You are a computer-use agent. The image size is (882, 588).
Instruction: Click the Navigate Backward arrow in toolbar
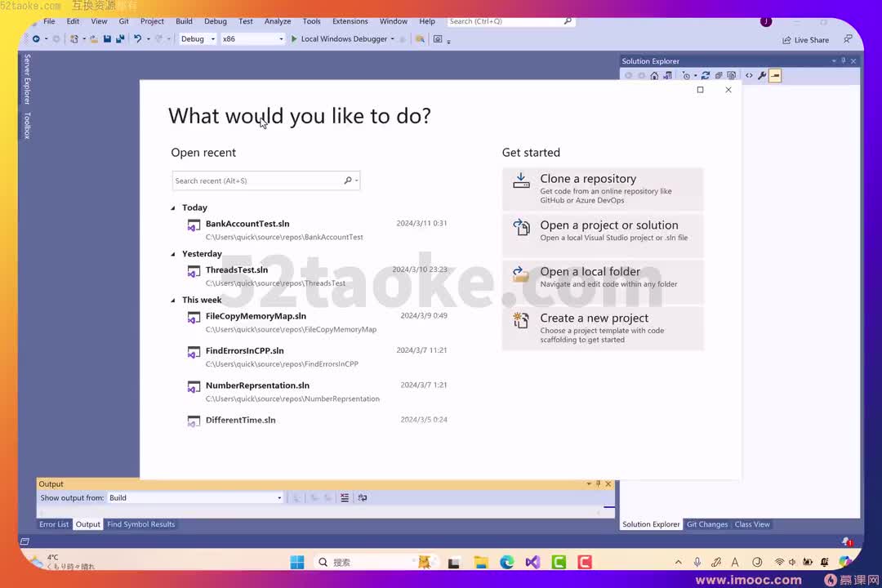pos(36,39)
